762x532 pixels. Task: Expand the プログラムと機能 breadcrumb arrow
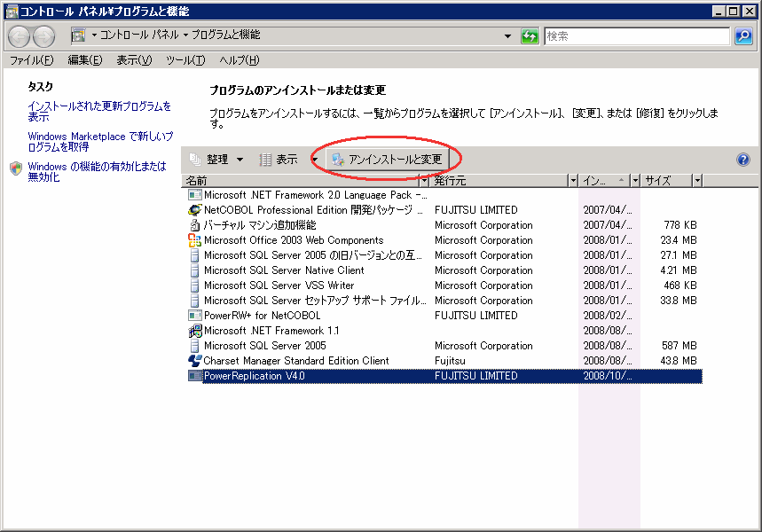tap(185, 35)
